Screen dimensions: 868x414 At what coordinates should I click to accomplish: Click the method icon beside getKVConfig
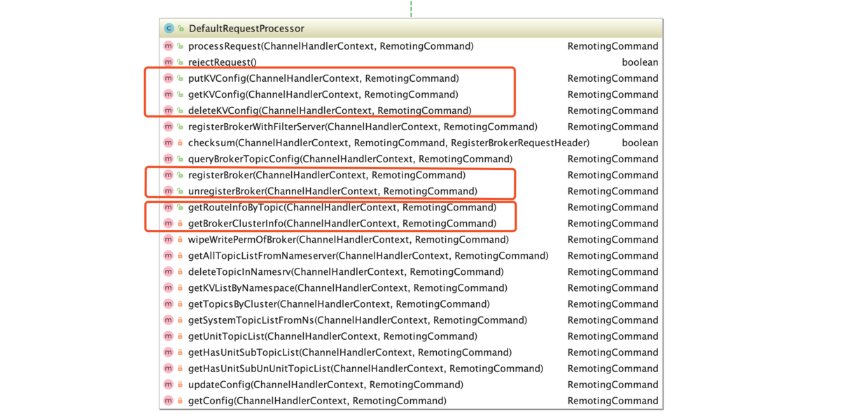pyautogui.click(x=168, y=94)
